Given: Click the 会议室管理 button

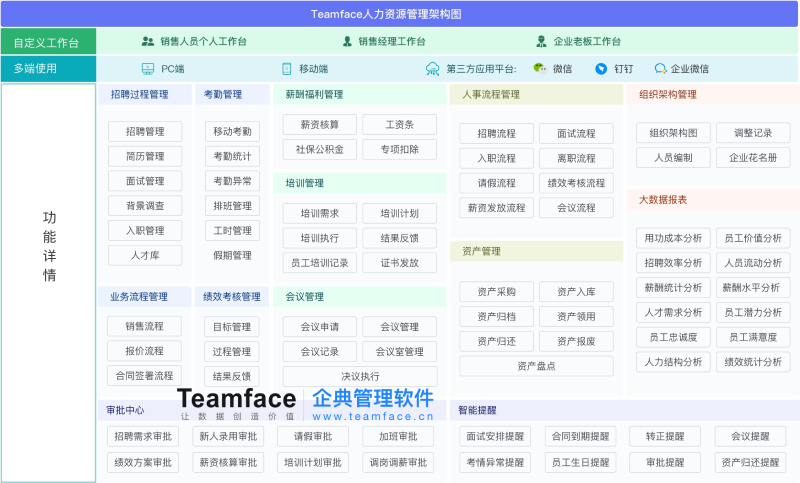Looking at the screenshot, I should pyautogui.click(x=399, y=351).
